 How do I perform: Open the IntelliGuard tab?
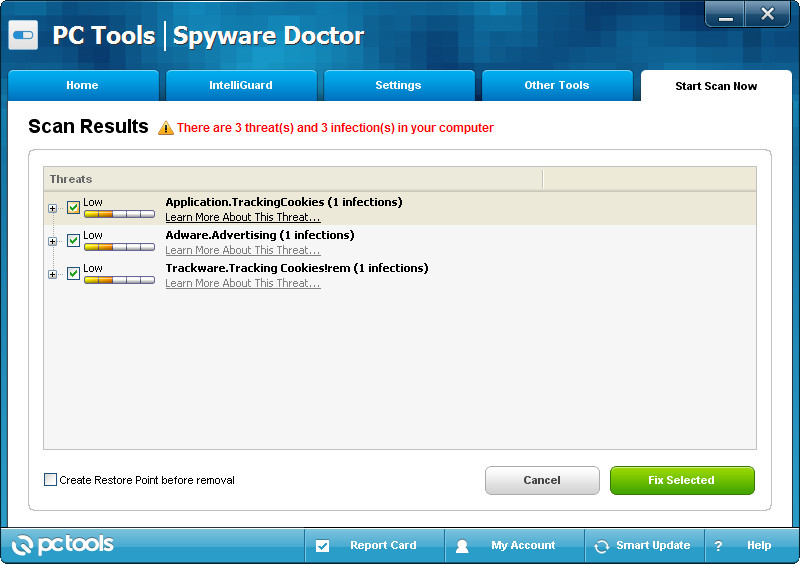[x=241, y=85]
